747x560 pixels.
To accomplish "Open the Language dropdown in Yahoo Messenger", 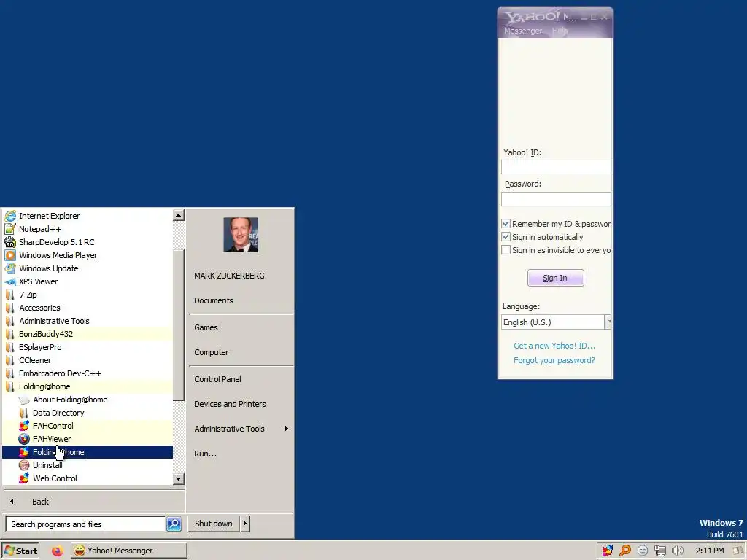I will (608, 322).
